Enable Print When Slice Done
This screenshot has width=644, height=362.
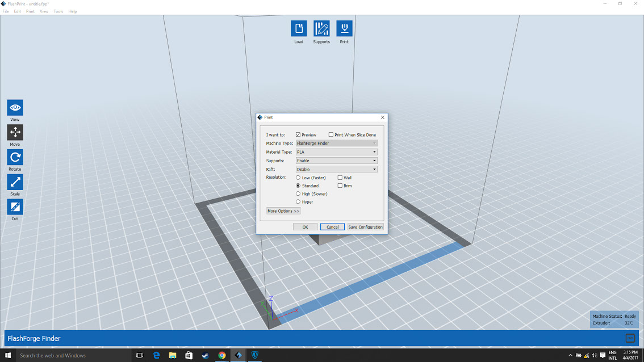click(331, 134)
